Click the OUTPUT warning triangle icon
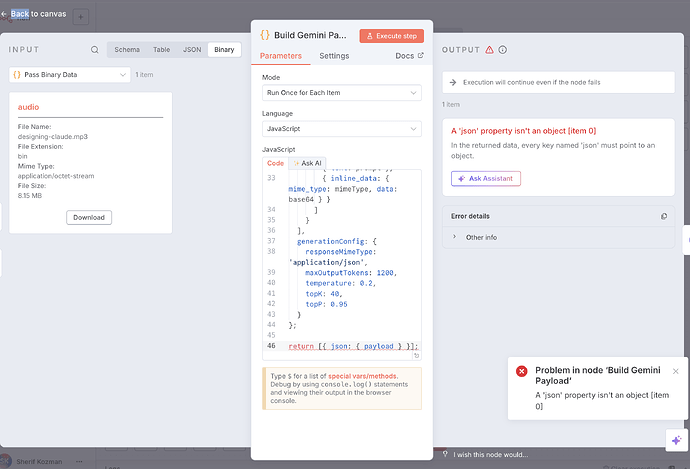This screenshot has height=469, width=690. [489, 50]
